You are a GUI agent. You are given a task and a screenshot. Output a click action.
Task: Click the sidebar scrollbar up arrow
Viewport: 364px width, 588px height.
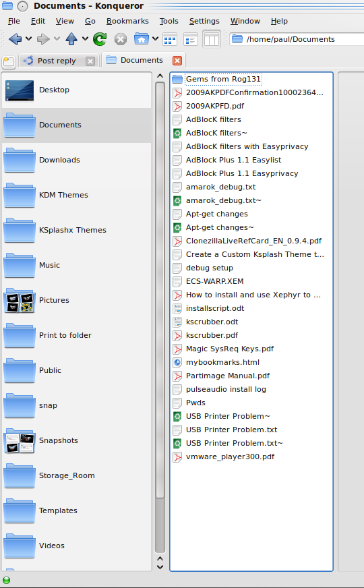pos(160,76)
